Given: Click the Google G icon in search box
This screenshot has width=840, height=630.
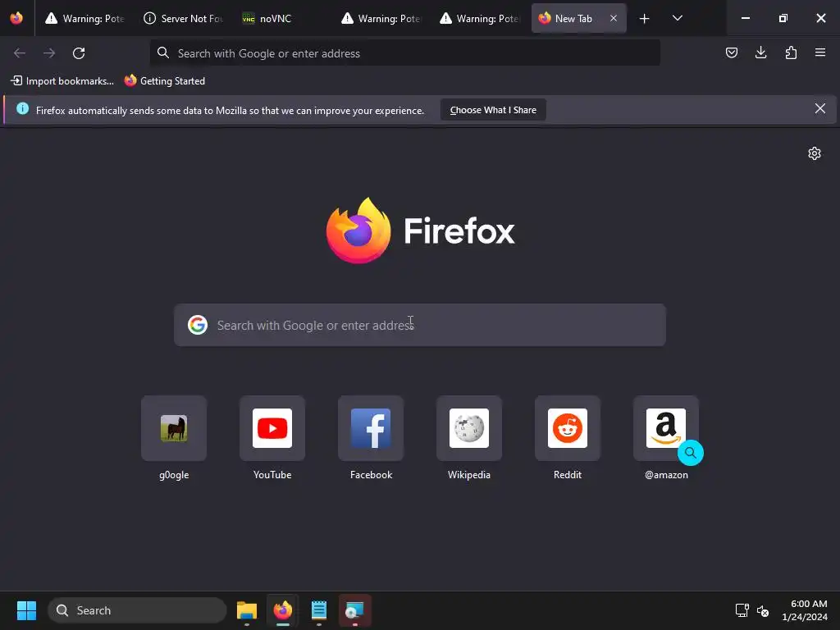Looking at the screenshot, I should [x=198, y=325].
